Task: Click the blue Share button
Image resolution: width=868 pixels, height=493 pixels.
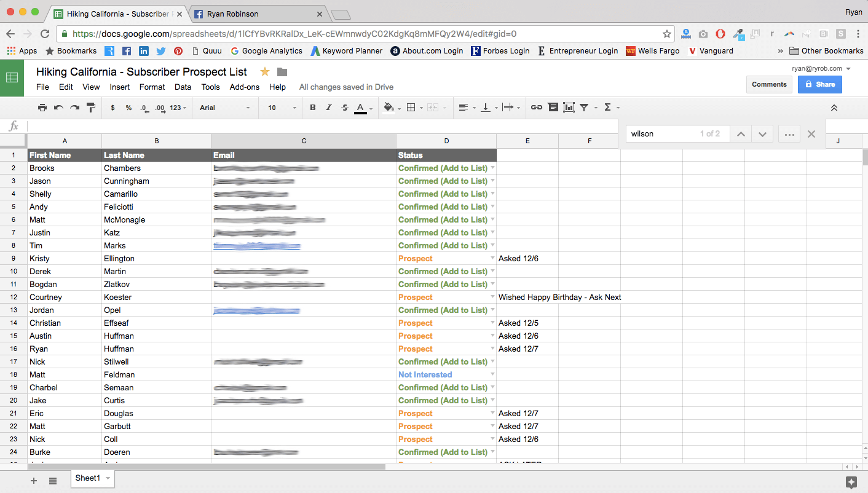Action: click(819, 85)
